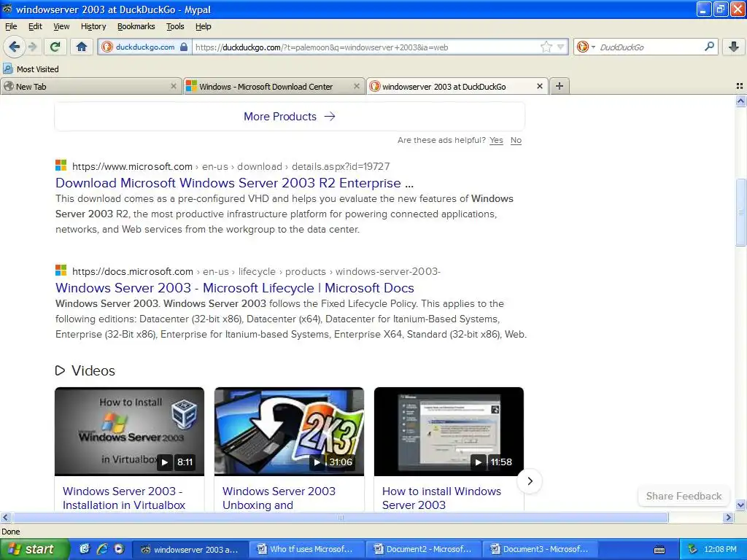Show next videos with carousel arrow

coord(530,481)
